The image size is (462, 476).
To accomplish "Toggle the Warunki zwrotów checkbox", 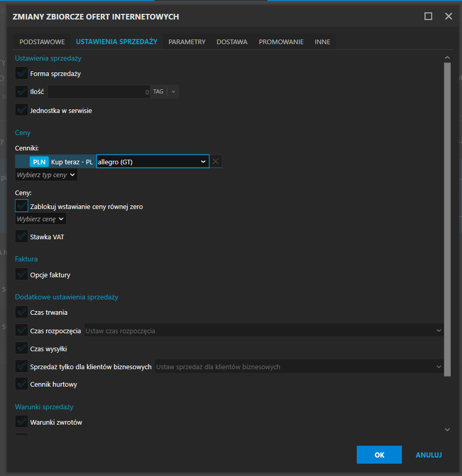I will 22,422.
